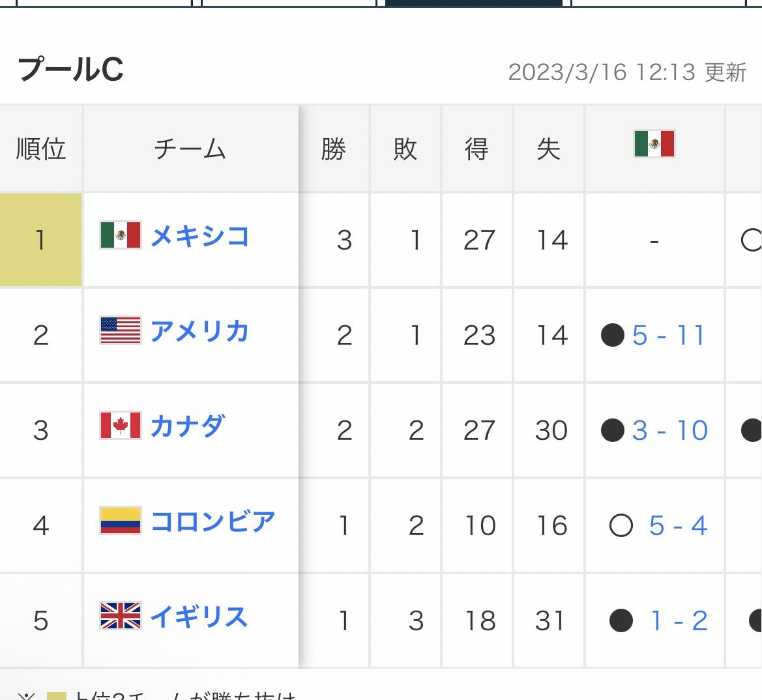Open the アメリカ team link
The image size is (762, 700).
[199, 332]
